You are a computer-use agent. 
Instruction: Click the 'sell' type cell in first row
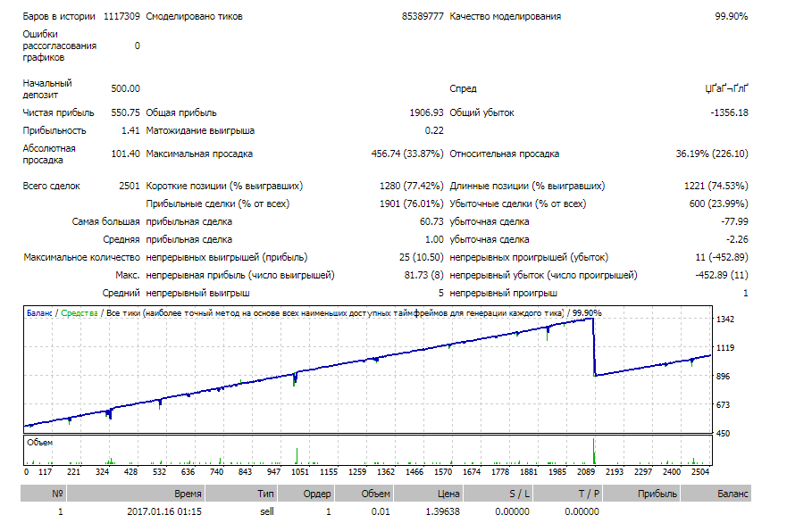267,511
